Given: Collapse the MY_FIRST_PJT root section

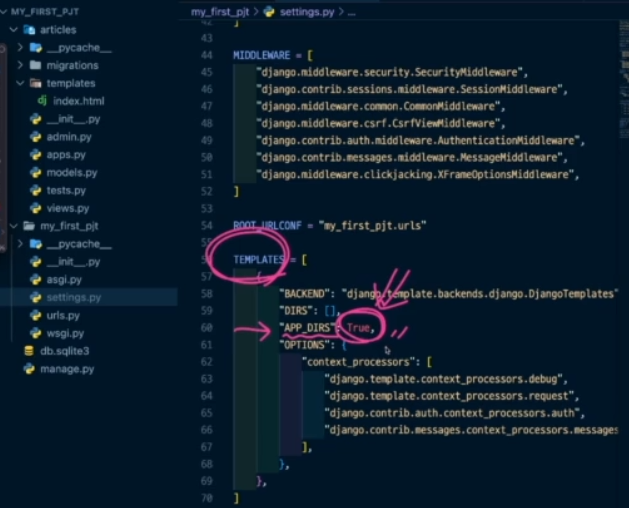Looking at the screenshot, I should (4, 12).
